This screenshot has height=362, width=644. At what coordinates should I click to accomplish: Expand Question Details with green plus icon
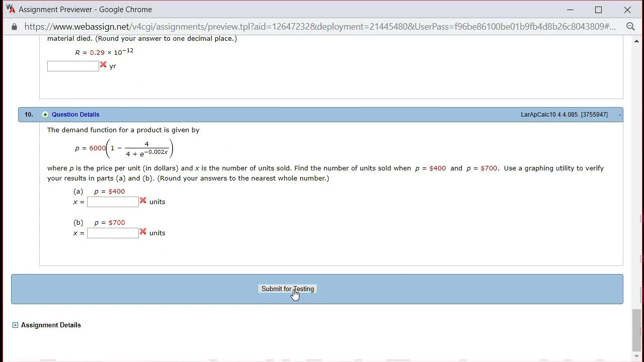[x=45, y=115]
